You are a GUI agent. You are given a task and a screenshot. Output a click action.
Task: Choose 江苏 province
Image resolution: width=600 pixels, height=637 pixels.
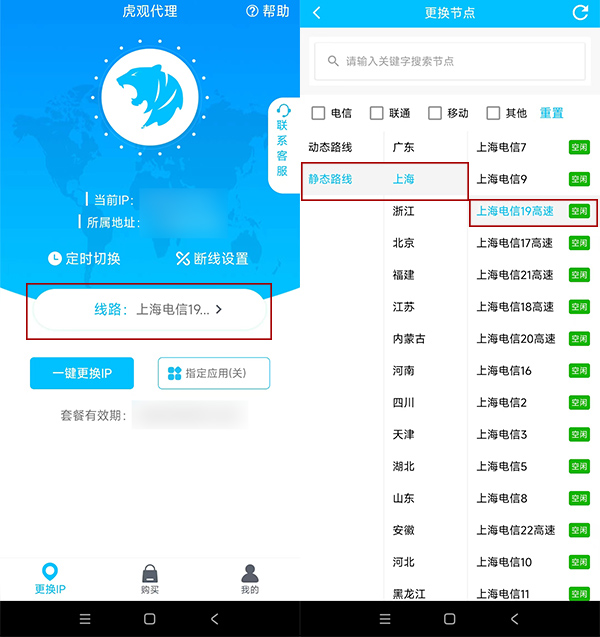[403, 307]
